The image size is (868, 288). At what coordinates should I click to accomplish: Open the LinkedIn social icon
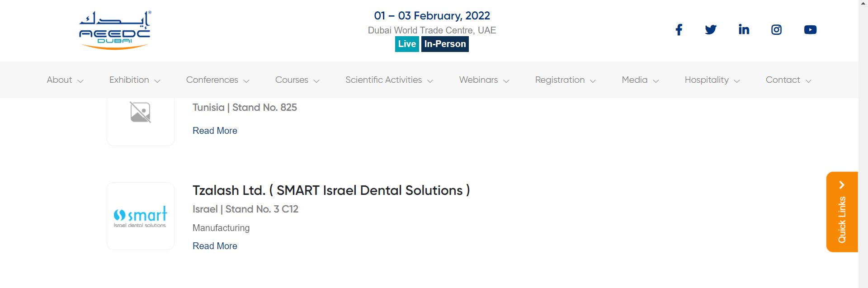[744, 30]
